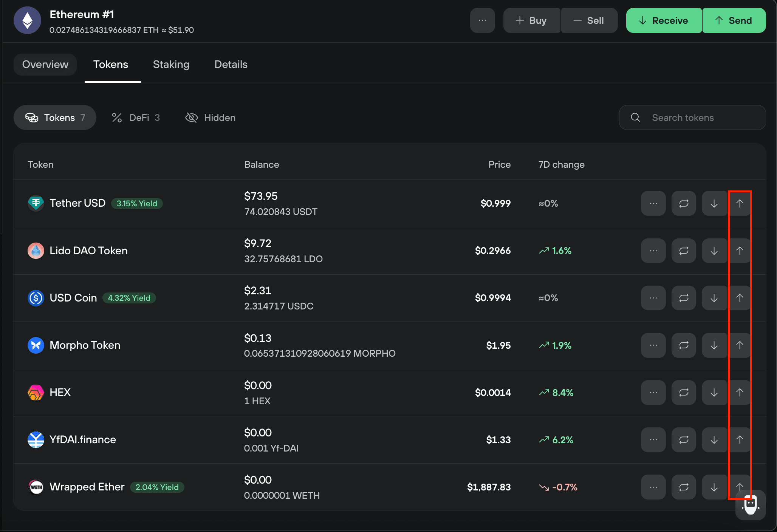Open the Tether USD token name
The height and width of the screenshot is (532, 777).
[x=77, y=203]
